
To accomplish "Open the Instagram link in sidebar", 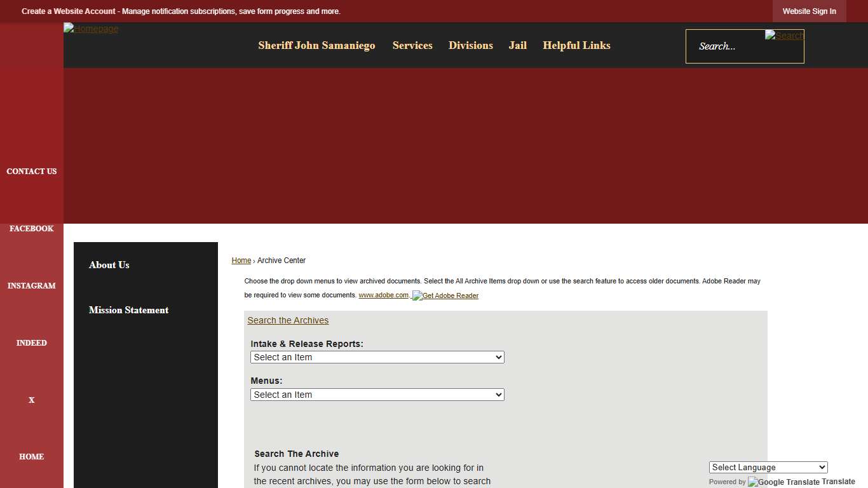I will (31, 285).
